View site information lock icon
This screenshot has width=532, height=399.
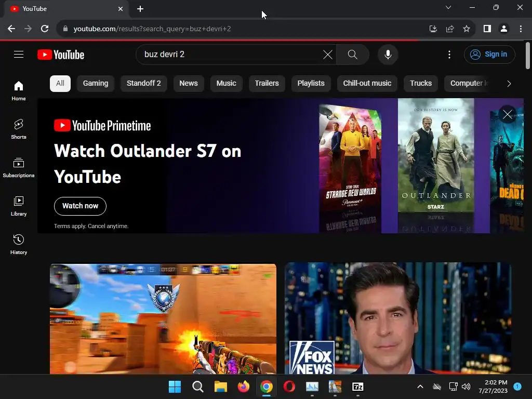[x=65, y=29]
